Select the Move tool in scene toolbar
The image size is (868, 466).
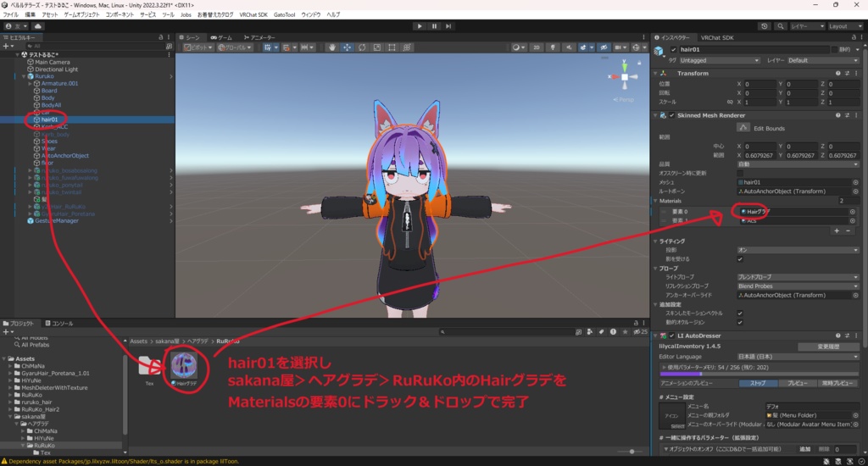click(x=347, y=47)
